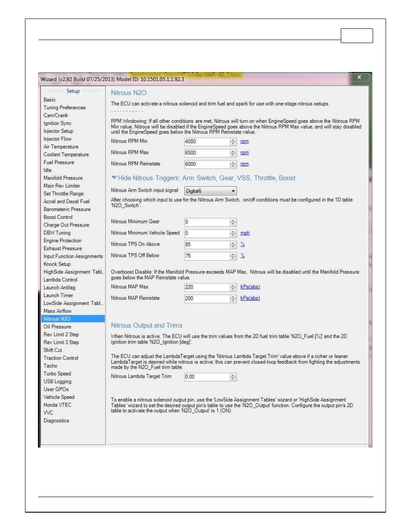Screen dimensions: 411x532
Task: Click the Nitrous MAP Reinstate field
Action: click(207, 299)
